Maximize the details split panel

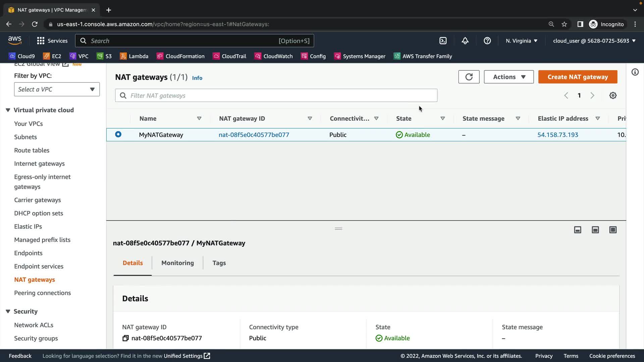click(613, 230)
